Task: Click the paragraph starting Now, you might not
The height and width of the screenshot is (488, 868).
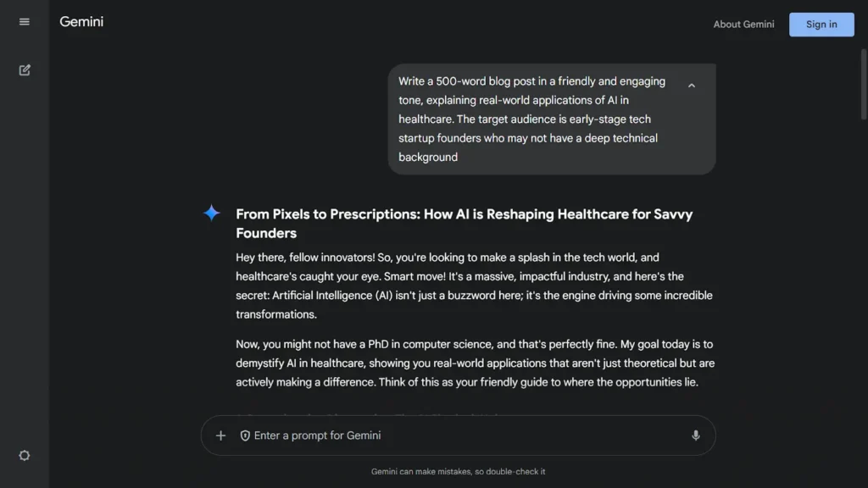Action: (475, 363)
